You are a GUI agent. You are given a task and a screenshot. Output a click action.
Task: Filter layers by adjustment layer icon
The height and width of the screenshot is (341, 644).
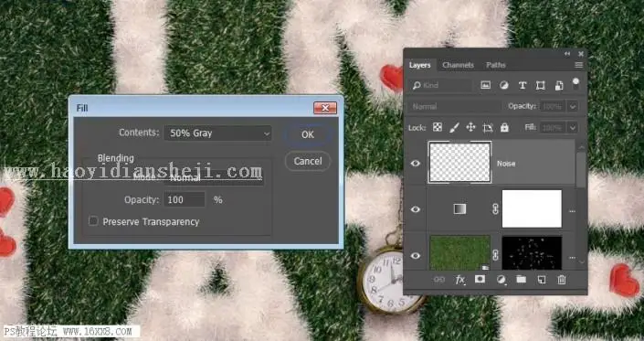point(504,85)
